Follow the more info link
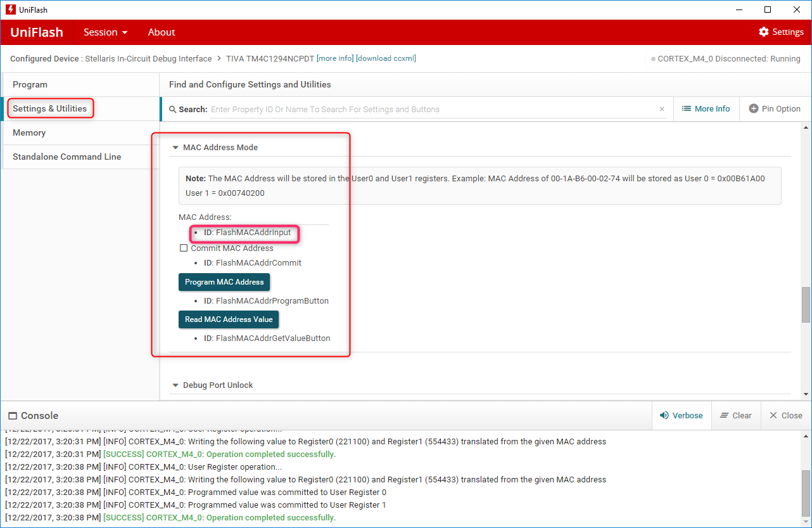This screenshot has height=528, width=812. coord(335,58)
